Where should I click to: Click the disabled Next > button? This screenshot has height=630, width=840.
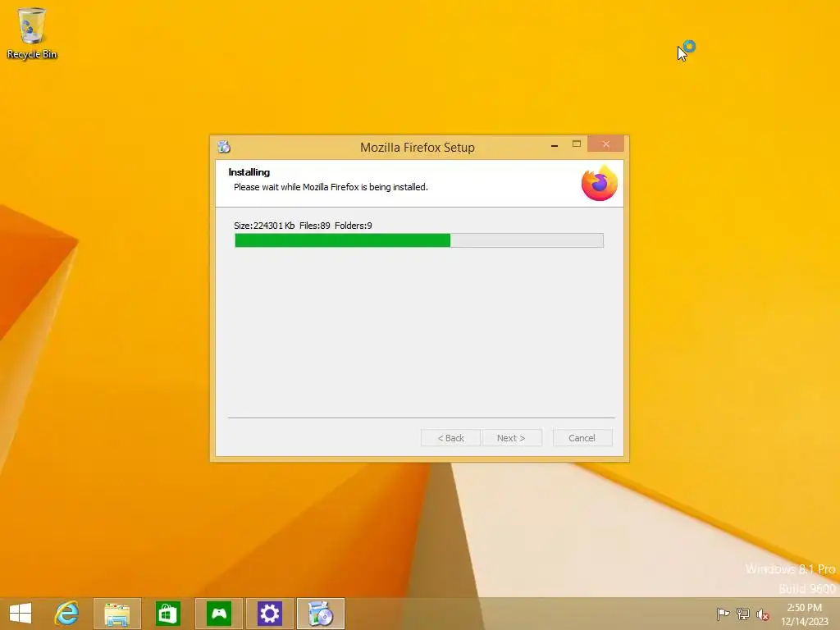click(x=512, y=438)
